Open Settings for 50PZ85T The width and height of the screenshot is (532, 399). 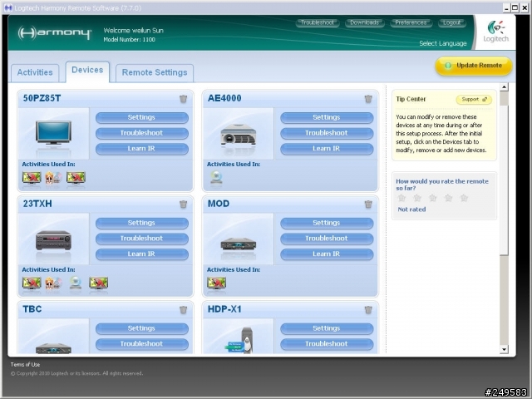[142, 117]
